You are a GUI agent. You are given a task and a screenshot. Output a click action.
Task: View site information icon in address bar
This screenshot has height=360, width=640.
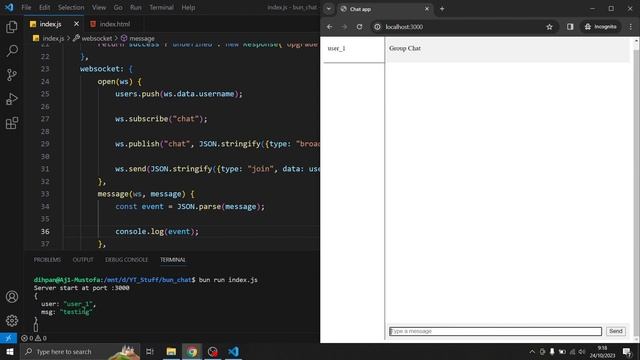pos(378,27)
